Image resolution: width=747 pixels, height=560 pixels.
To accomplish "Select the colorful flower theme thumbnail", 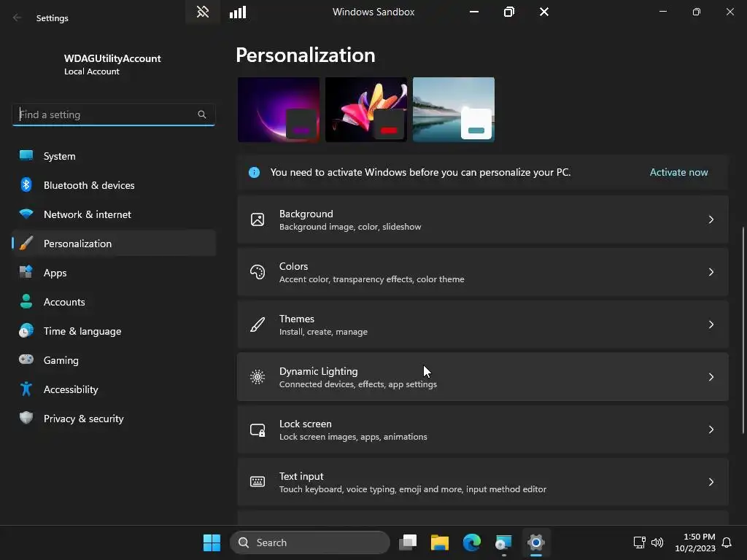I will coord(366,109).
